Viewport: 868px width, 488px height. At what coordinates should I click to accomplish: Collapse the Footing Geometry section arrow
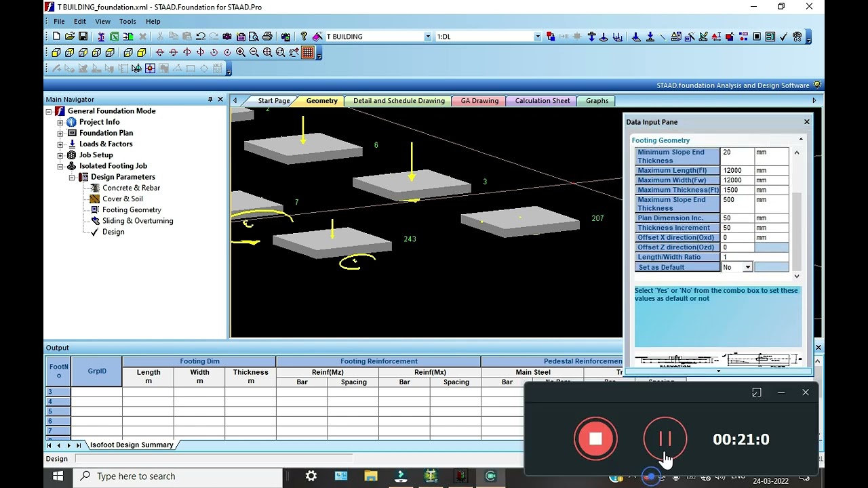coord(801,140)
